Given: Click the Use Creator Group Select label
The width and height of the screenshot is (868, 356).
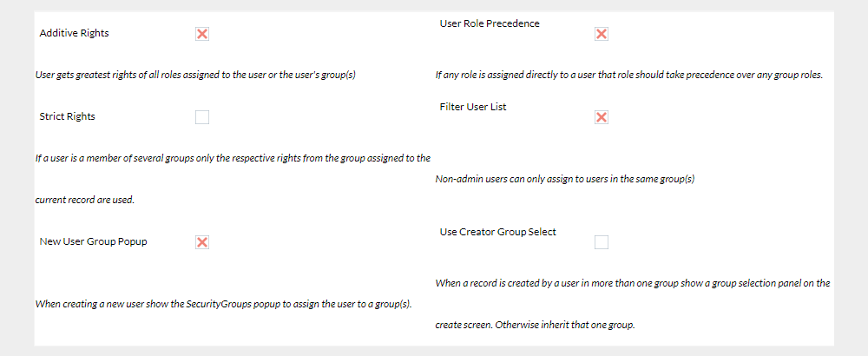Looking at the screenshot, I should pos(498,232).
